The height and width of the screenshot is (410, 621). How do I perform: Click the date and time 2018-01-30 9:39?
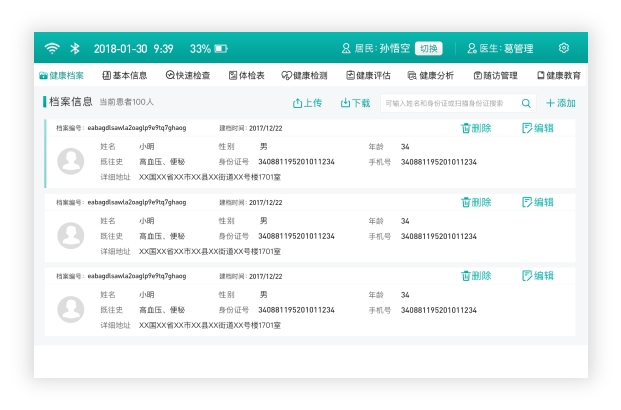coord(133,49)
